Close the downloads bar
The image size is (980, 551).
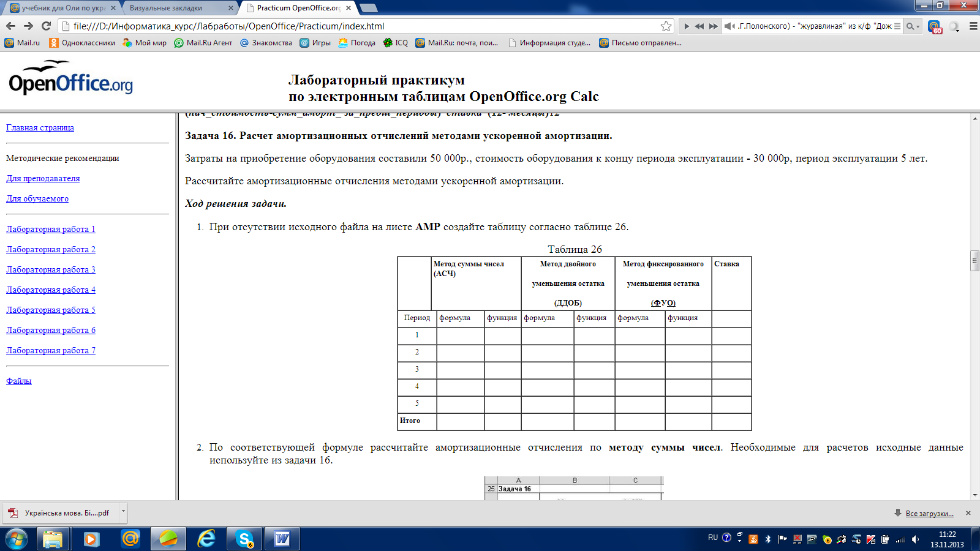968,513
